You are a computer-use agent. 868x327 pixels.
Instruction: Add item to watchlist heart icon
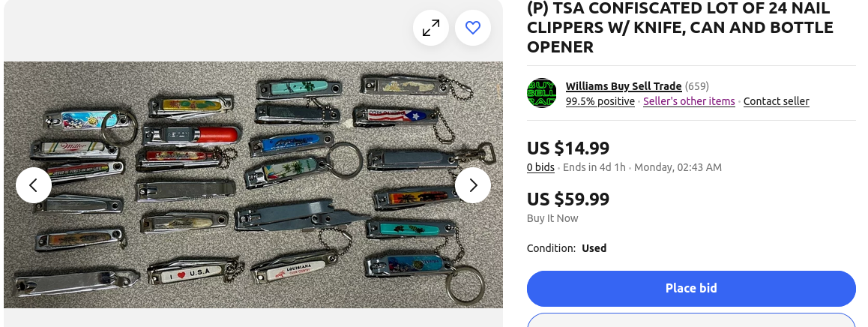coord(473,28)
